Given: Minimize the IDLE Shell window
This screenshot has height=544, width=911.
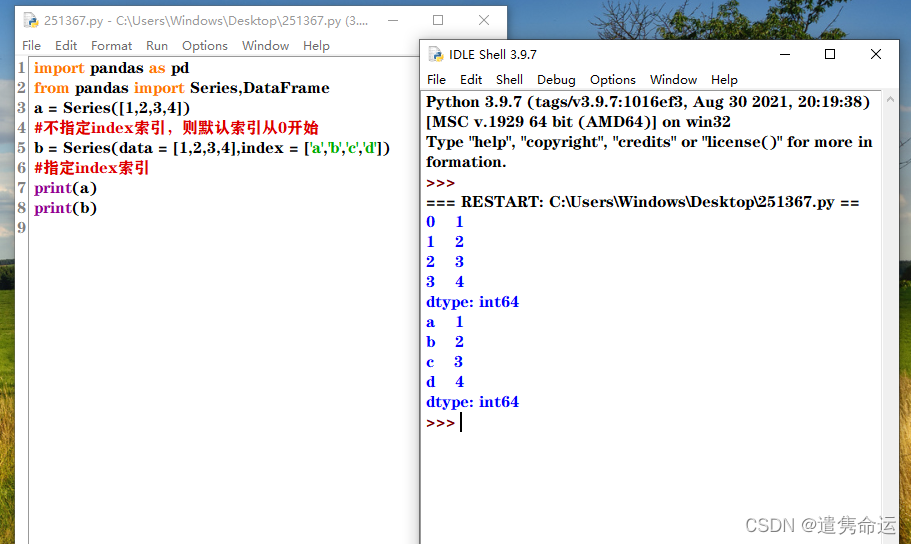Looking at the screenshot, I should click(785, 54).
